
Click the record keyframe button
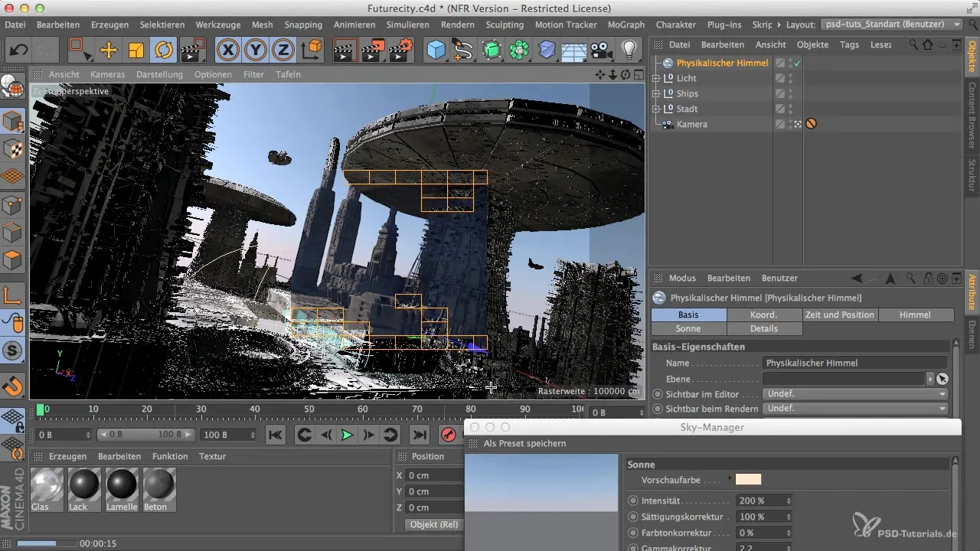coord(449,435)
